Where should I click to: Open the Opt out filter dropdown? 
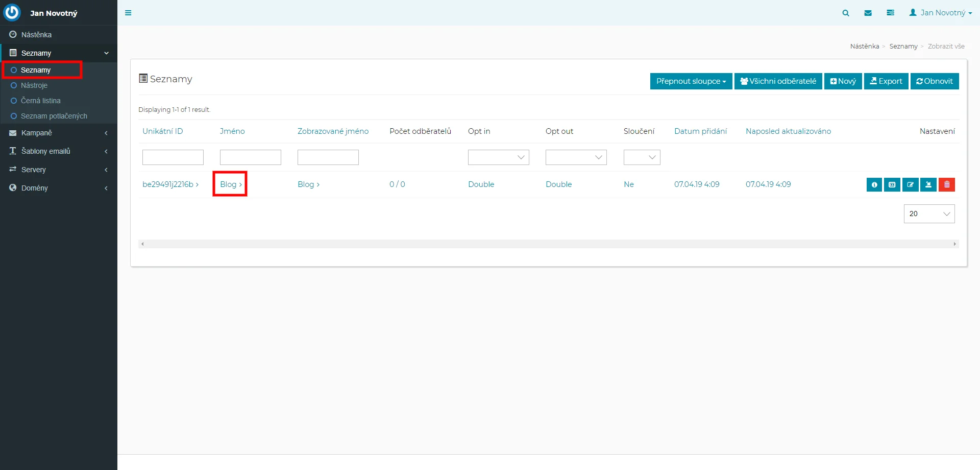pos(576,157)
